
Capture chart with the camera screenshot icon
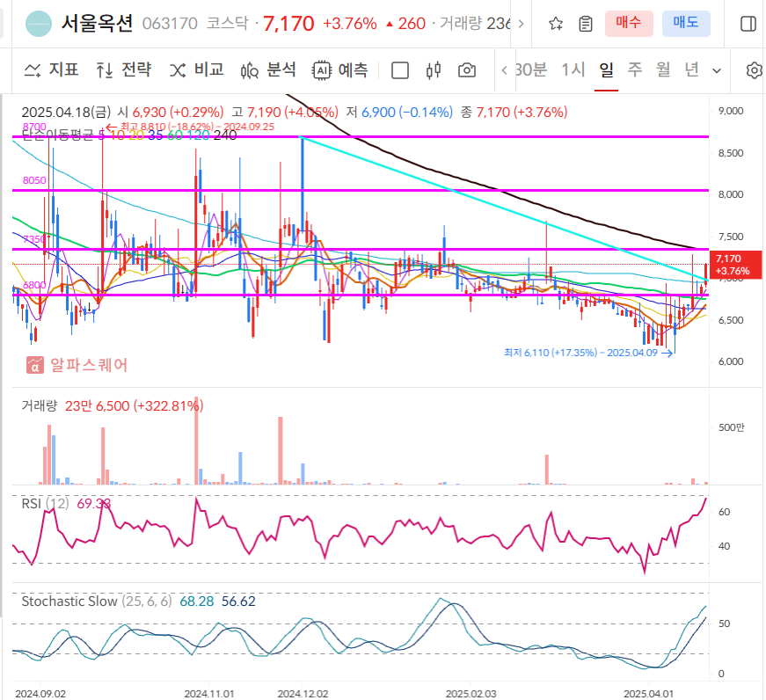pos(466,69)
